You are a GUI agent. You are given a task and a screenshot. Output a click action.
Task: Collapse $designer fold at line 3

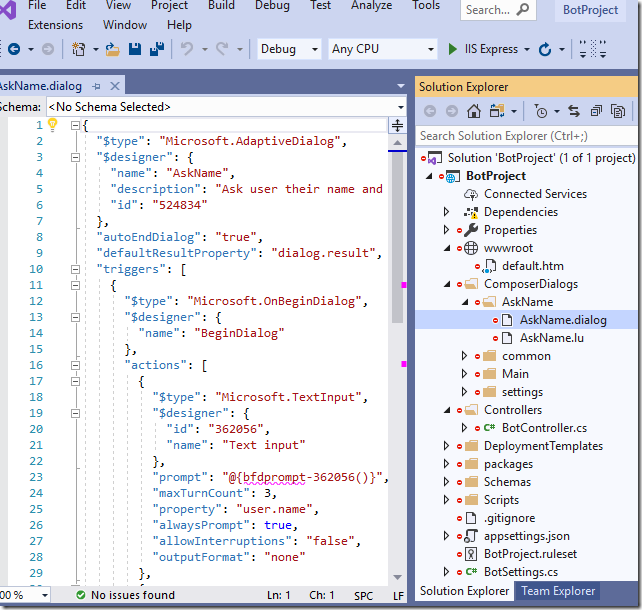pyautogui.click(x=75, y=157)
